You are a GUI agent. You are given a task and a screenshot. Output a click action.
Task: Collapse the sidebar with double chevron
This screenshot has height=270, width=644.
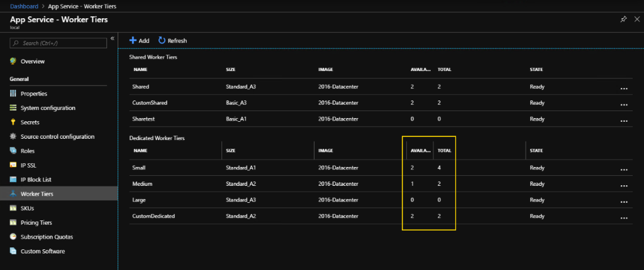[x=112, y=38]
